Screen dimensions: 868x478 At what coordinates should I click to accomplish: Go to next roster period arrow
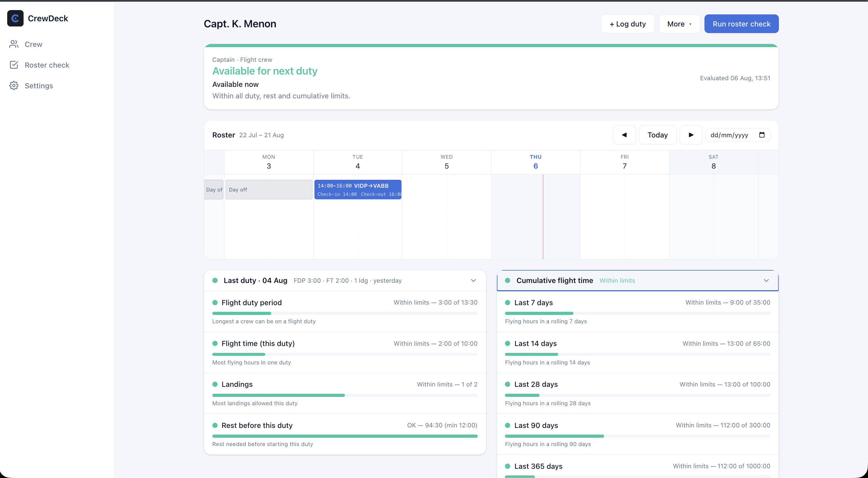(691, 135)
